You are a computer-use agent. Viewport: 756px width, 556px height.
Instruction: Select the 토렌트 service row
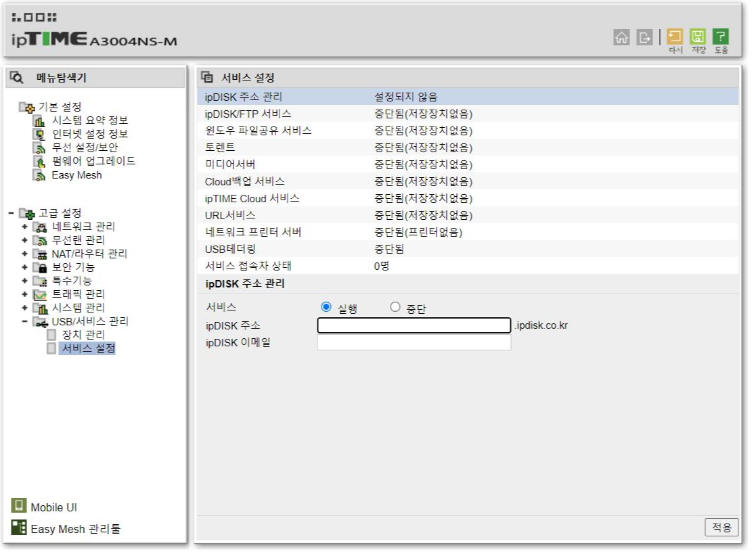(x=468, y=147)
